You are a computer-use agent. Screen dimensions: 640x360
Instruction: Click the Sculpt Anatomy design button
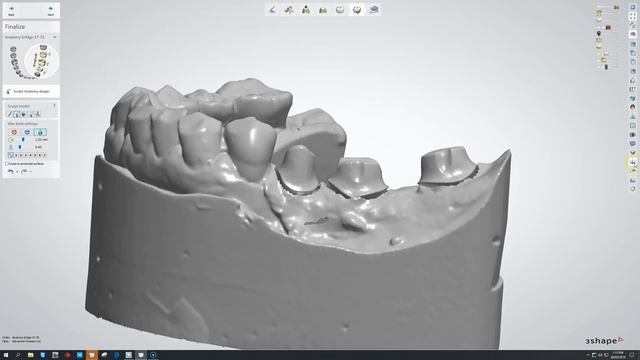[x=31, y=91]
